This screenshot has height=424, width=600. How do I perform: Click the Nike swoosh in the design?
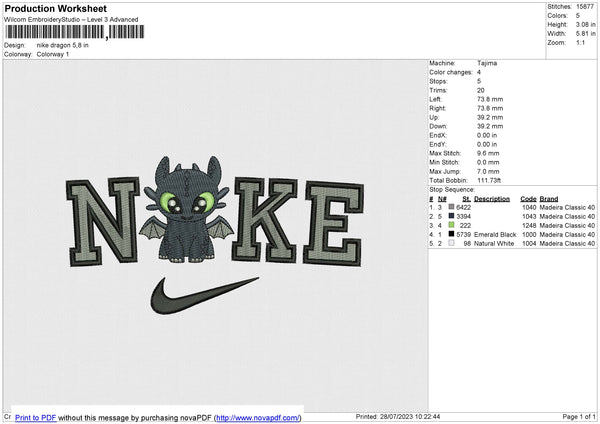(x=204, y=296)
